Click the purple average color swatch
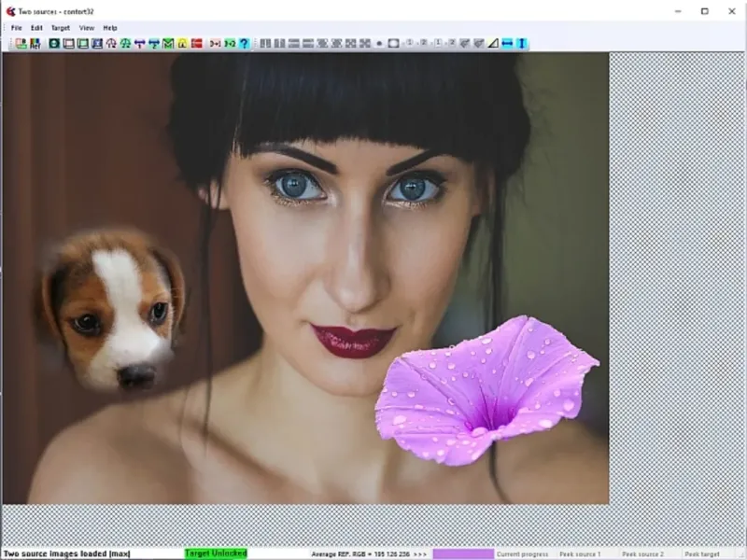Screen dimensions: 747x560 click(x=462, y=553)
